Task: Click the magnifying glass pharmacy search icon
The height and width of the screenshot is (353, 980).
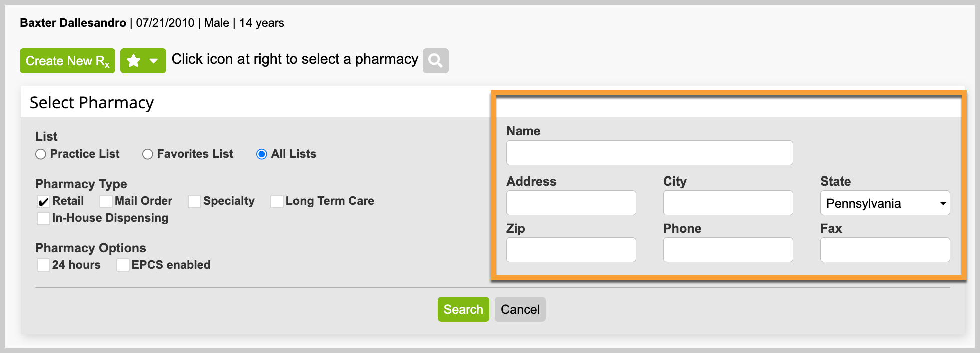Action: click(435, 61)
